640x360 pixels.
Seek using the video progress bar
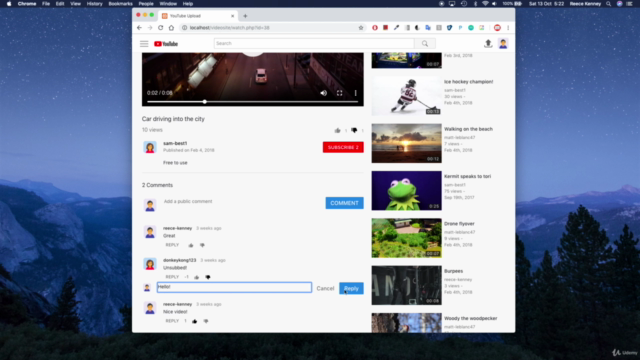coord(253,102)
